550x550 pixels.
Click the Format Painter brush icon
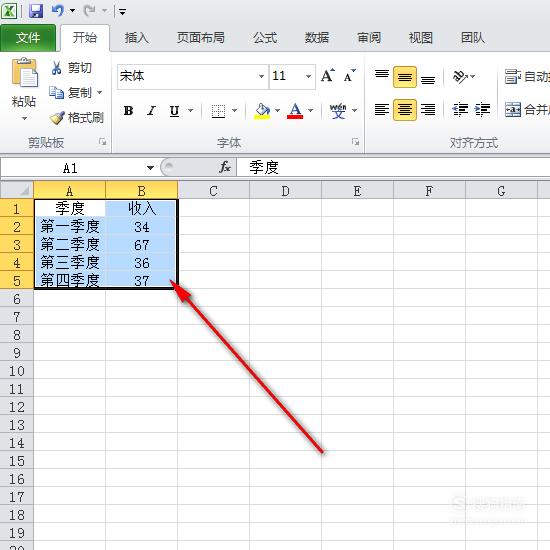coord(57,118)
